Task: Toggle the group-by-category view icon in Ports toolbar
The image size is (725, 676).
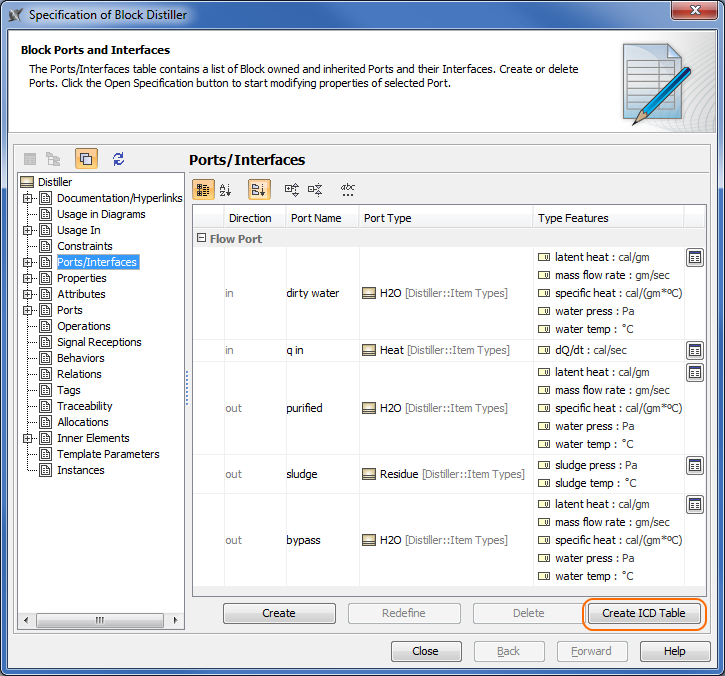Action: (x=203, y=190)
